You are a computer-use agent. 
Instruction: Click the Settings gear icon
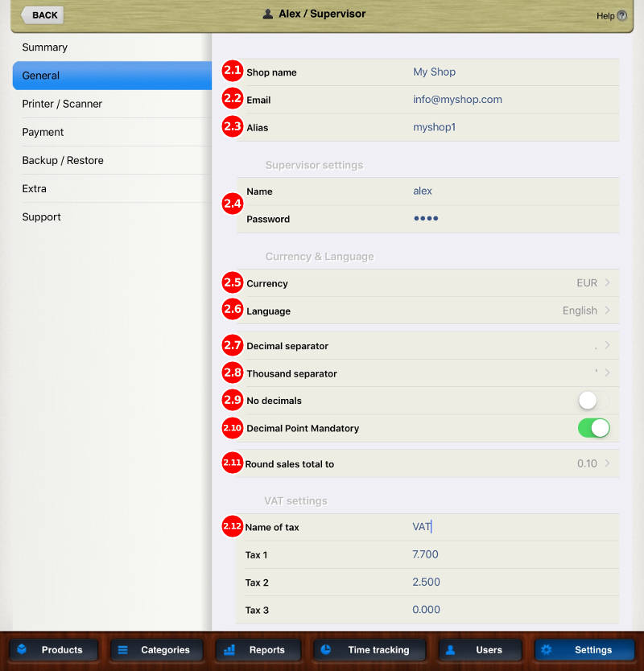click(x=547, y=649)
